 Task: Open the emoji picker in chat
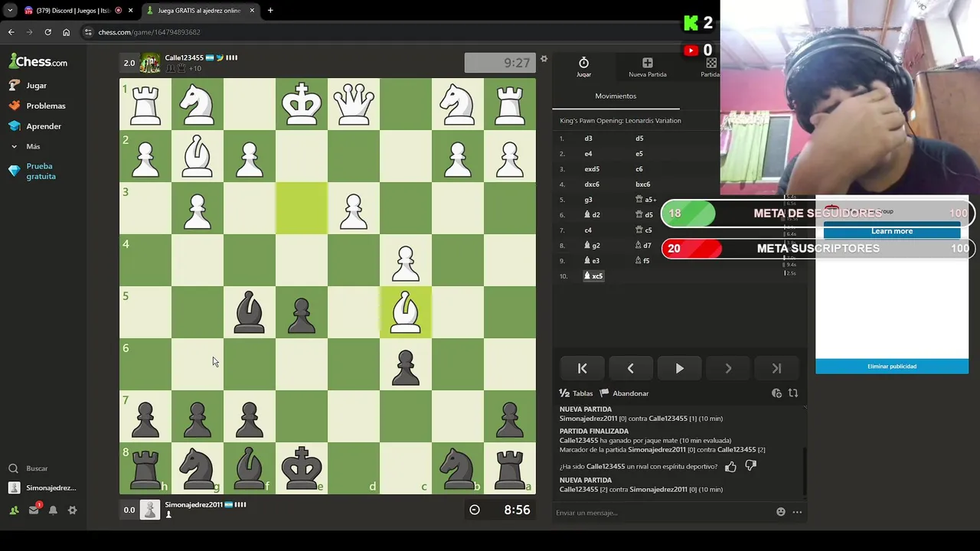click(x=781, y=512)
